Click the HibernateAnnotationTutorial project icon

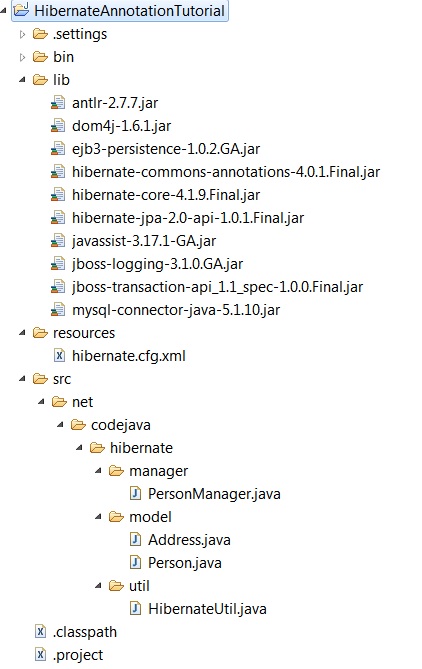click(x=21, y=9)
